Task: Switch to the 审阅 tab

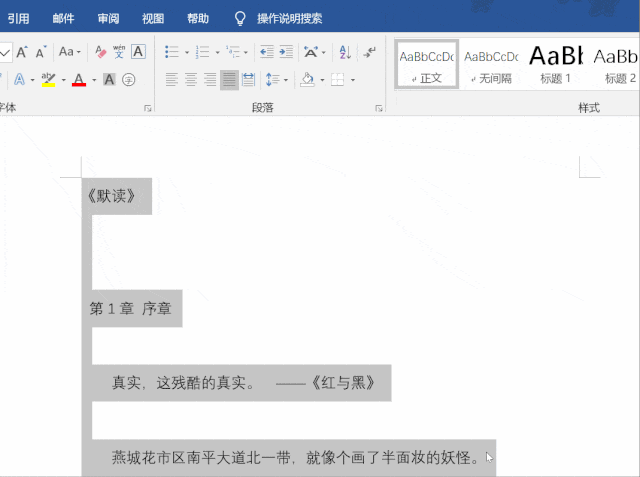Action: pos(108,18)
